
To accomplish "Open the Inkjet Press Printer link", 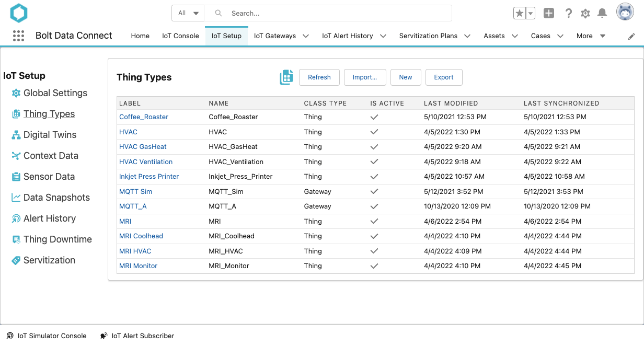I will (x=149, y=177).
